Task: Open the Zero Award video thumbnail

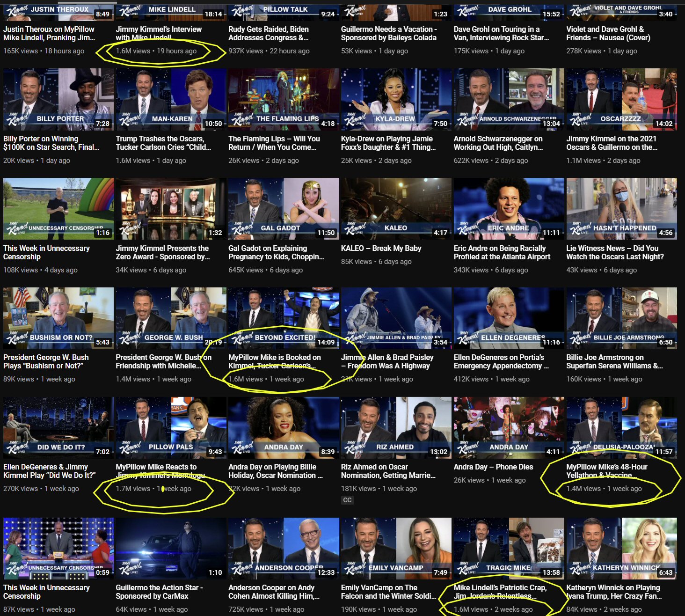Action: tap(171, 209)
